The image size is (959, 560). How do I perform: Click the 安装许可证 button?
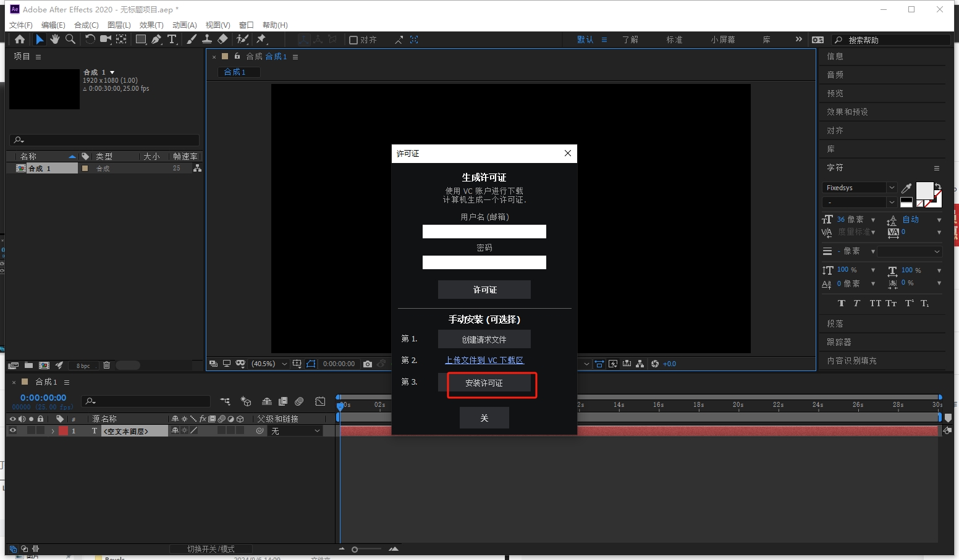pos(484,383)
